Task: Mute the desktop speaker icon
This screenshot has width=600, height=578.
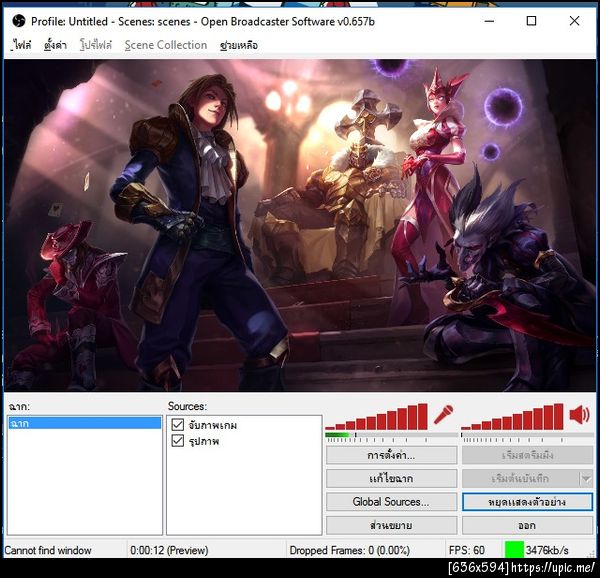Action: 580,415
